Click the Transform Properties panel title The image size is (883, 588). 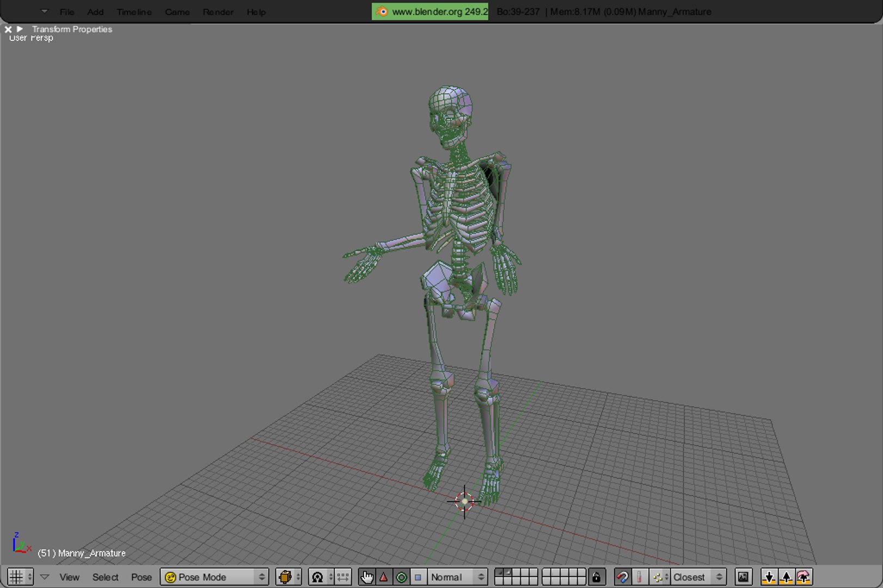72,29
